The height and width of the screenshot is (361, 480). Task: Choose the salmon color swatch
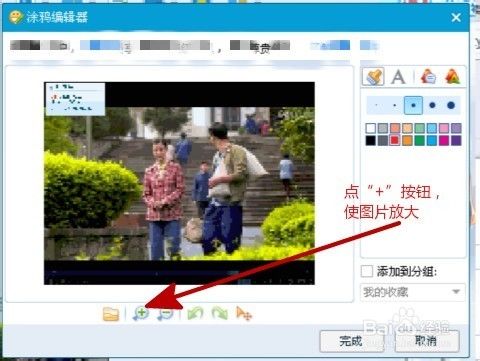pyautogui.click(x=395, y=128)
